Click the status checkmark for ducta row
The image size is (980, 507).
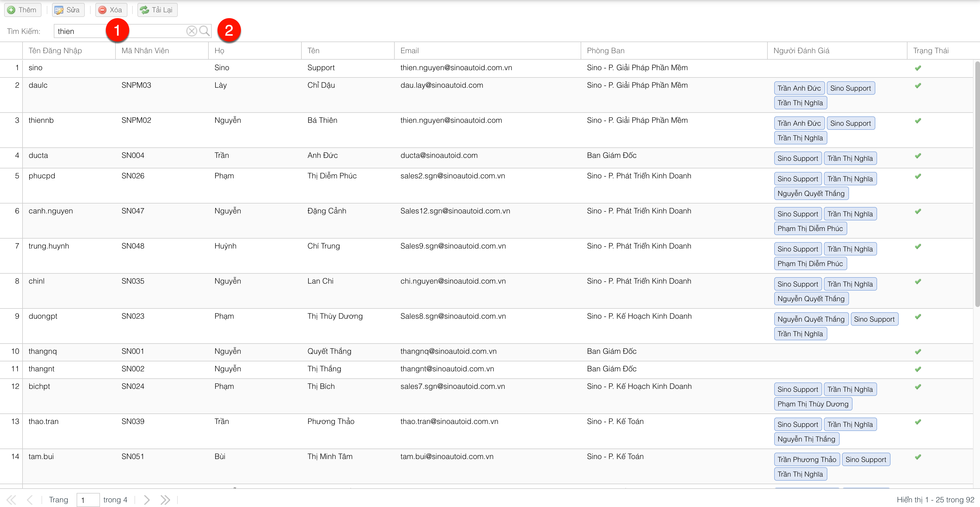918,156
